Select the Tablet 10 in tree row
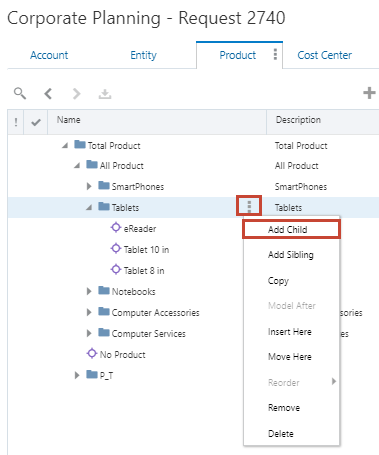The width and height of the screenshot is (379, 455). click(x=146, y=250)
